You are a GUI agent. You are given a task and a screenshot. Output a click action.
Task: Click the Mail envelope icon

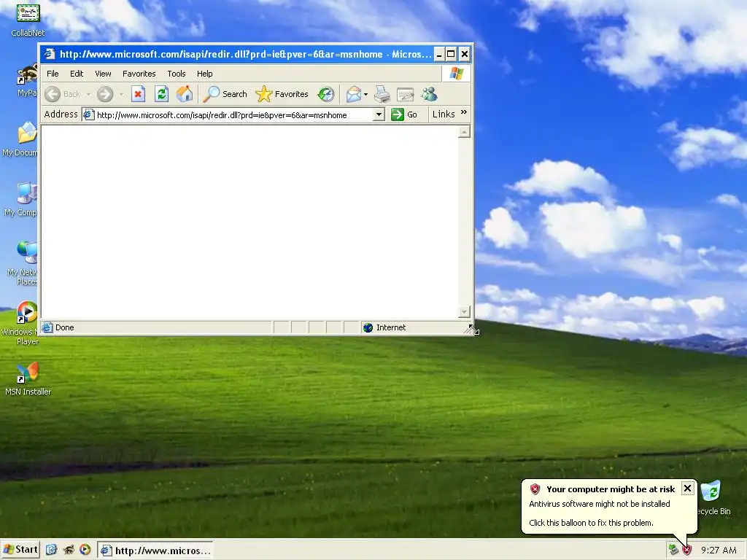coord(354,94)
